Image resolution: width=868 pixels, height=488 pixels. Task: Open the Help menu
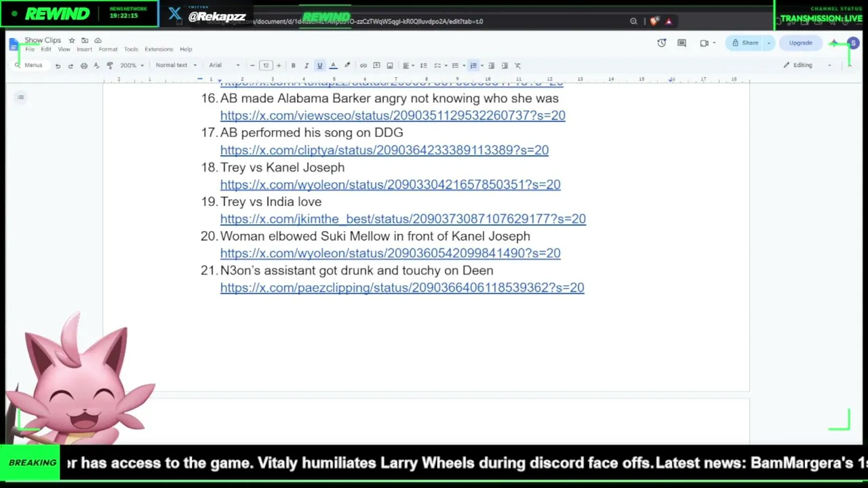[x=186, y=49]
